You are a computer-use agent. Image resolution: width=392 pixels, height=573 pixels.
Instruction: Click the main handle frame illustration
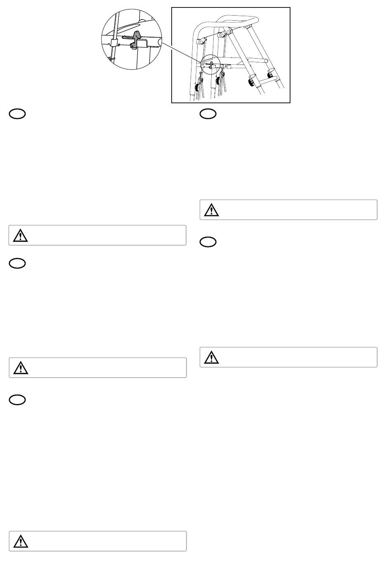[x=231, y=55]
